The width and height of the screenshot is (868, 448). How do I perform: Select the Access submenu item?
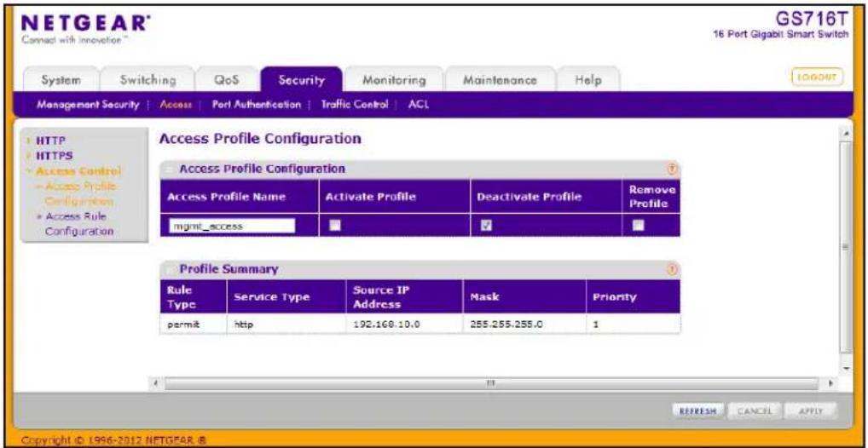pos(175,105)
